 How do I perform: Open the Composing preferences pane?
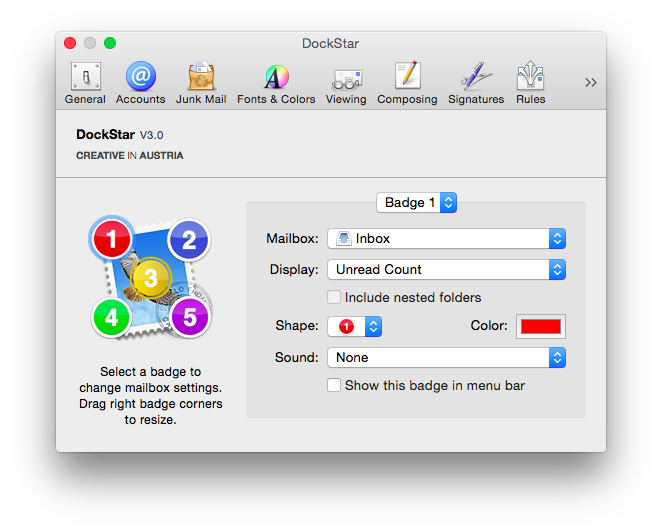(407, 83)
